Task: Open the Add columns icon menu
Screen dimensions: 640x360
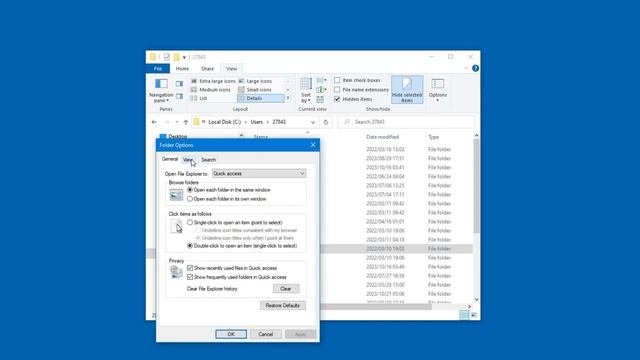Action: (322, 89)
